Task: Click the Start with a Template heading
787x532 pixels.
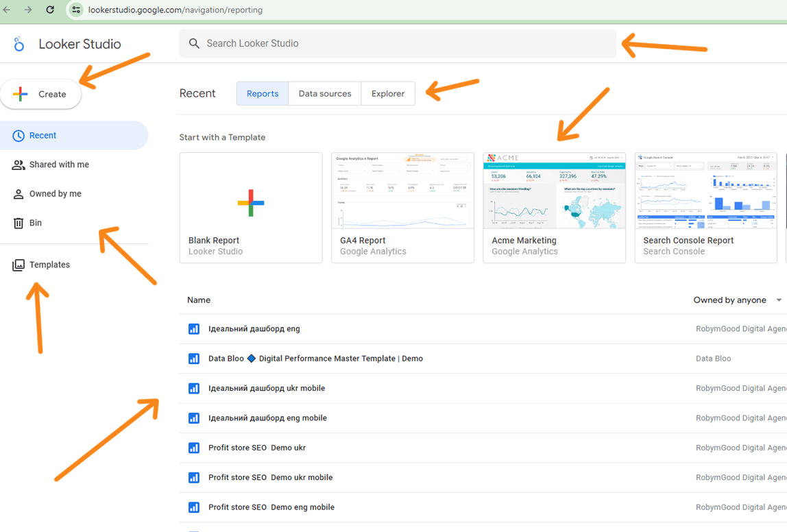Action: 222,138
